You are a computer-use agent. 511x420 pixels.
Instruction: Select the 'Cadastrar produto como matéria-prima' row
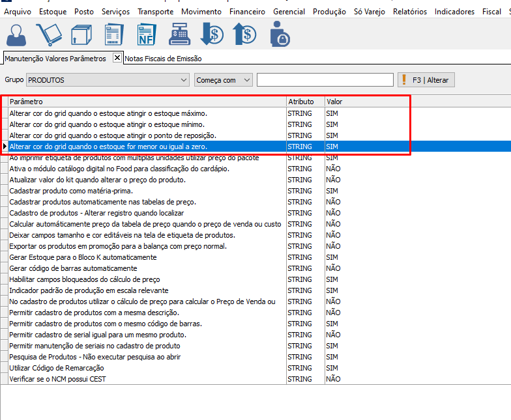[71, 191]
